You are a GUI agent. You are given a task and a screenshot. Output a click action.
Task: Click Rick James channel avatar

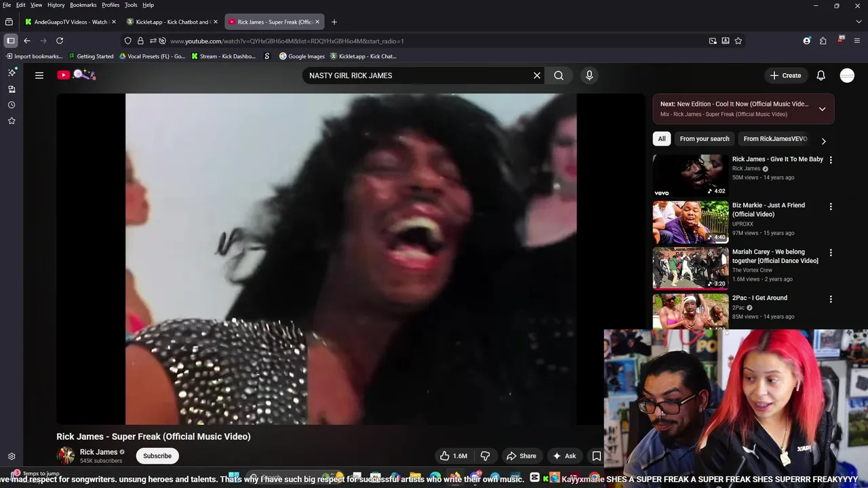click(x=66, y=455)
